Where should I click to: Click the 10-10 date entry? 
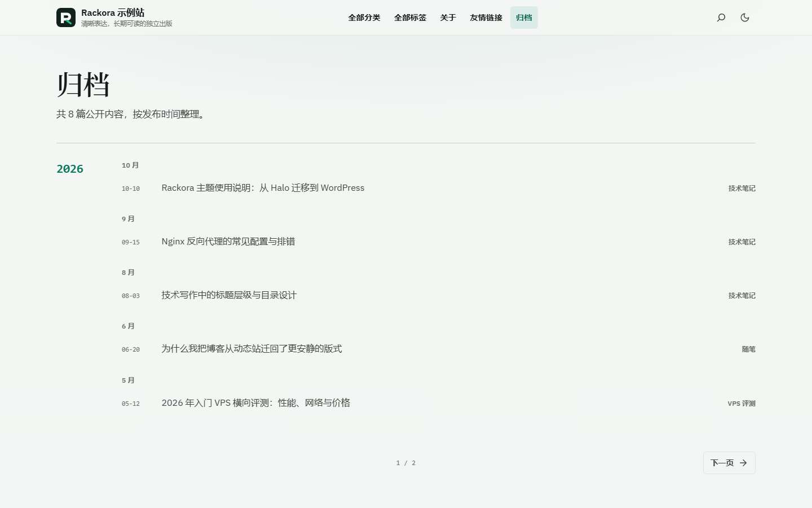[x=131, y=189]
